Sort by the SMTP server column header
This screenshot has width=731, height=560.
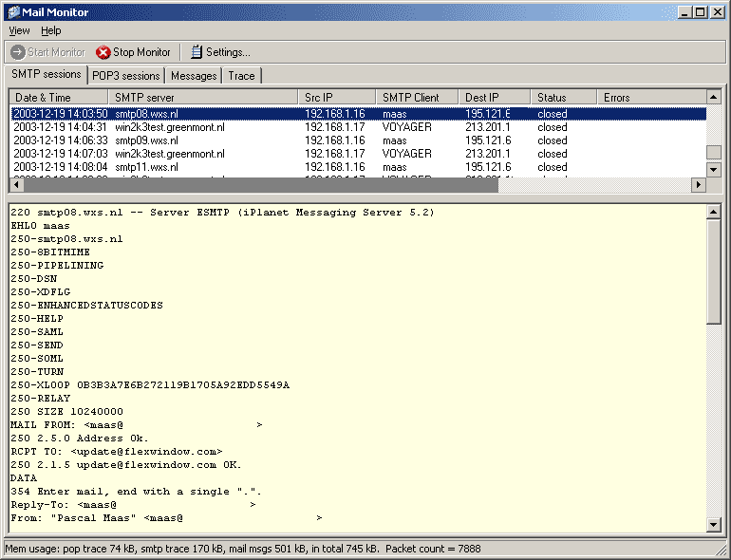coord(203,98)
